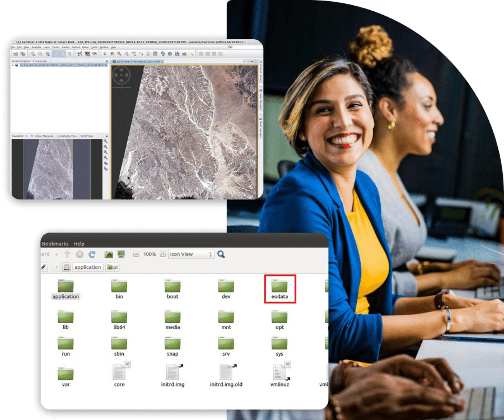Open the Back button history dropdown
Viewport: 504px width, 420px height.
point(57,254)
